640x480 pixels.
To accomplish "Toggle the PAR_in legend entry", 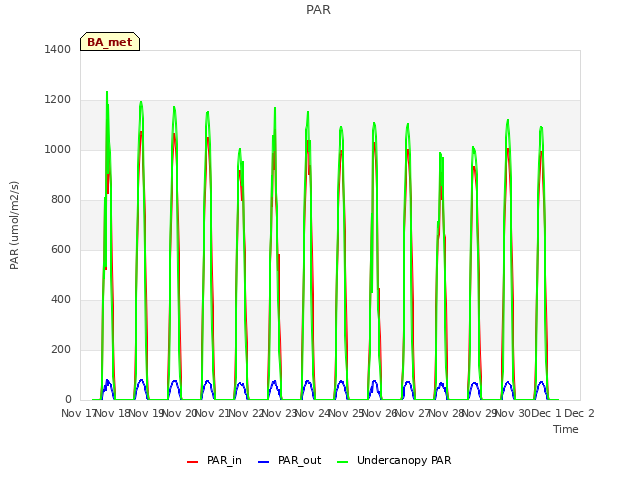I will (214, 460).
